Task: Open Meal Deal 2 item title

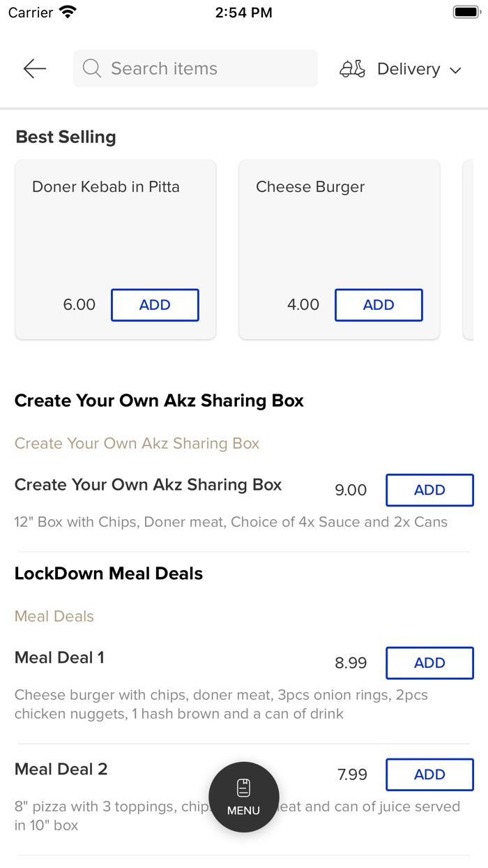Action: (x=61, y=769)
